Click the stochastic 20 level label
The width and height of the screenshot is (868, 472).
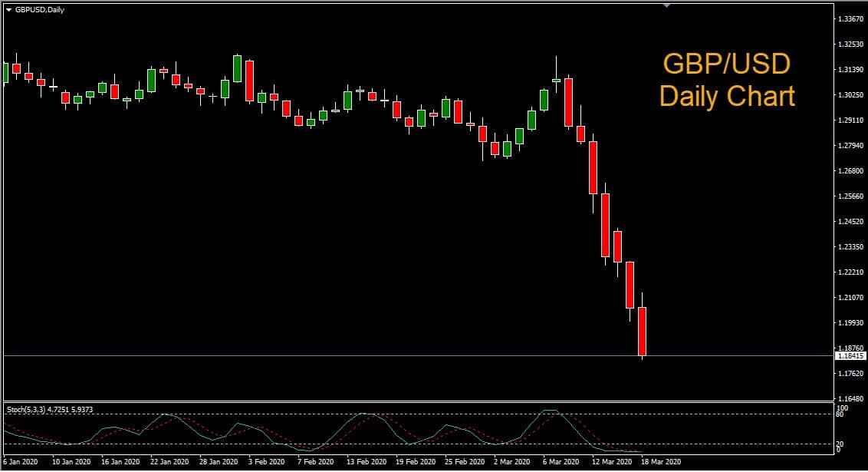coord(840,444)
